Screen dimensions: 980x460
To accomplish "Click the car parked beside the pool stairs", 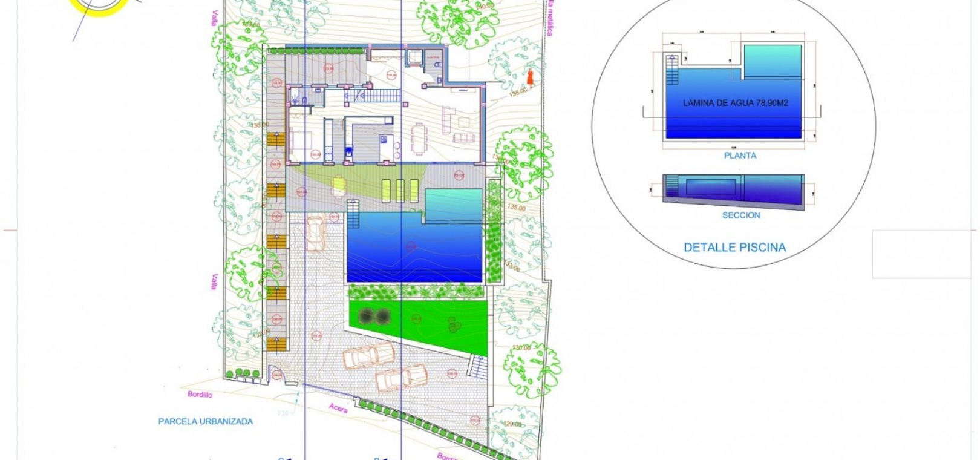I will tap(315, 232).
